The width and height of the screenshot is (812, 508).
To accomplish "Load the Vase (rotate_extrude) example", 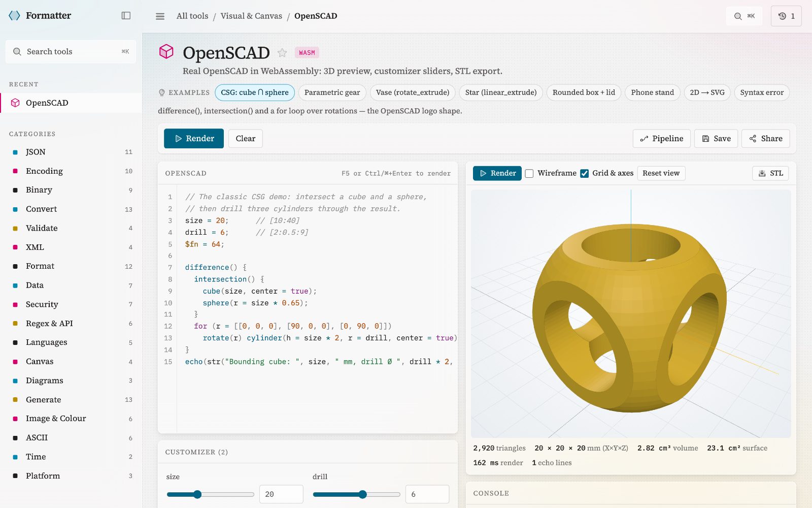I will 413,92.
